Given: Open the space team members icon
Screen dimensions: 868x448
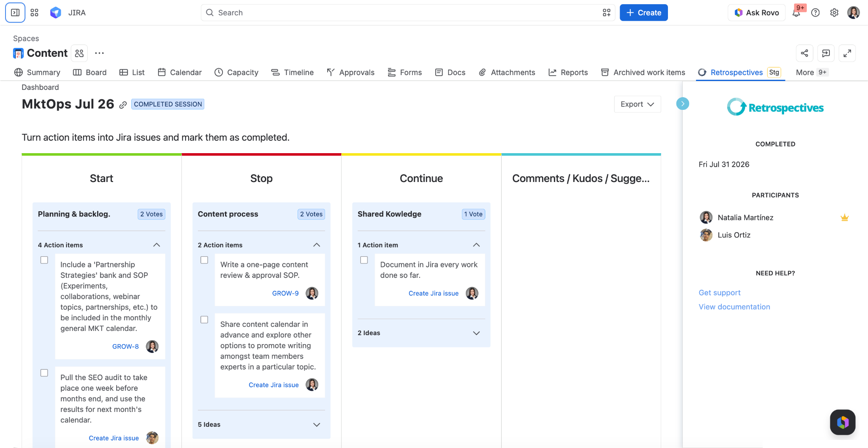Looking at the screenshot, I should [x=79, y=53].
